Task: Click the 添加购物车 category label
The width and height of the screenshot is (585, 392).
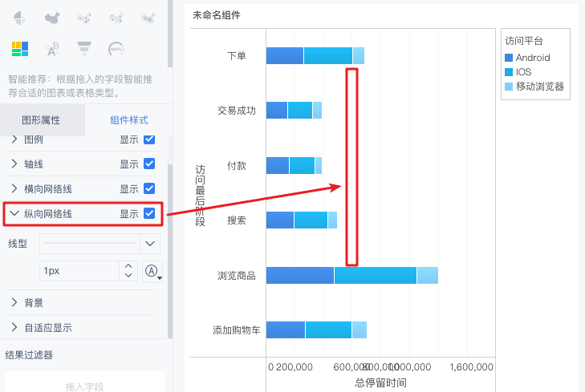Action: coord(237,330)
